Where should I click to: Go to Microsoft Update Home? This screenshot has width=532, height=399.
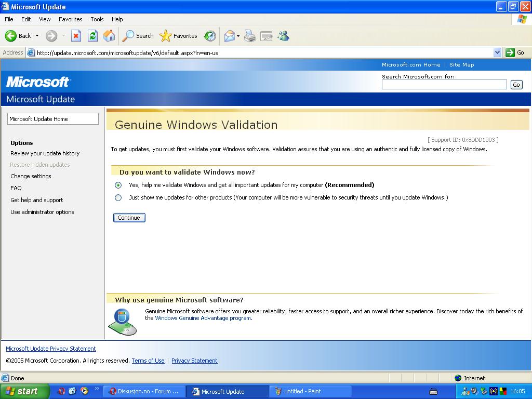[x=53, y=119]
